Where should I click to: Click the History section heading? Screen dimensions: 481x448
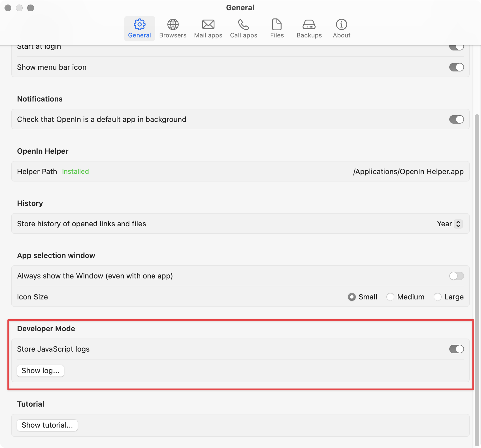point(30,203)
